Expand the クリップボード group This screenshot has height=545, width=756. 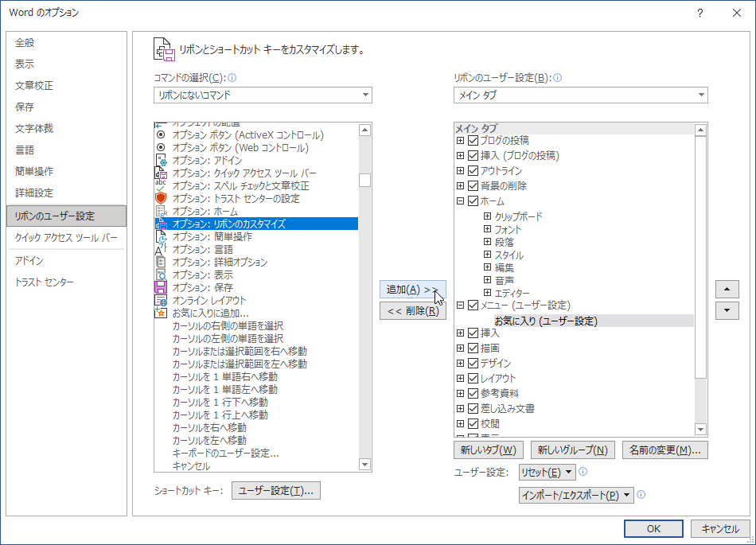click(488, 216)
